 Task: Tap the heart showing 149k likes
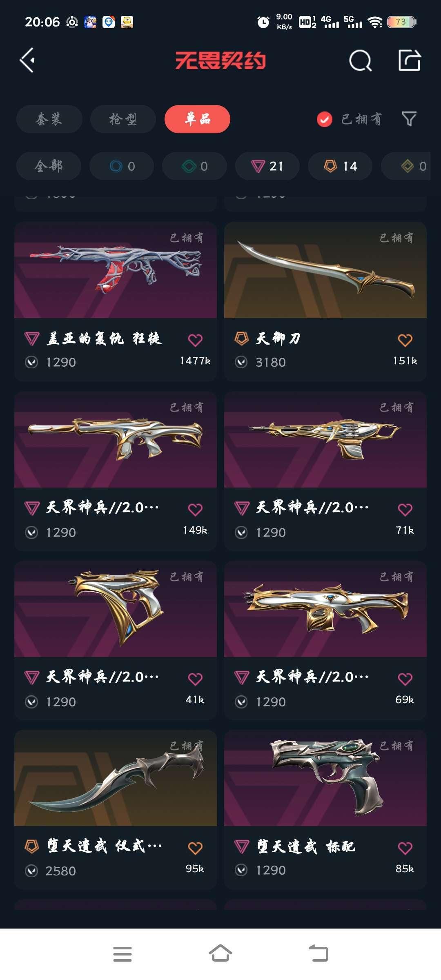coord(195,510)
